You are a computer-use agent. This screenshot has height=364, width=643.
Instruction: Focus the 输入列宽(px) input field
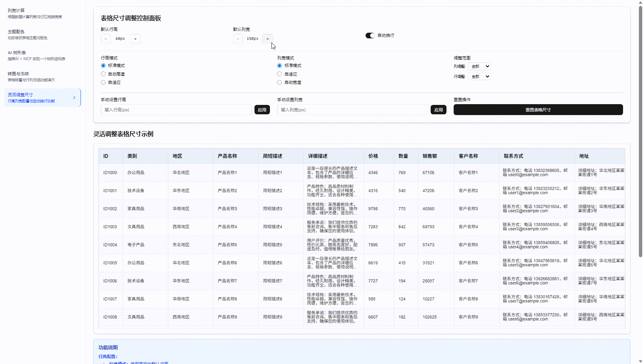pyautogui.click(x=353, y=110)
